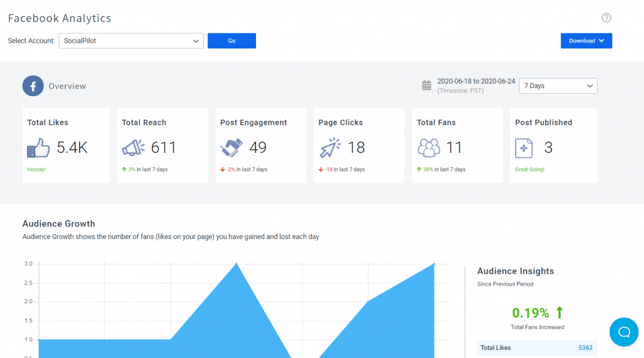The height and width of the screenshot is (358, 644).
Task: Click the -18 in last 7 days text
Action: coord(345,169)
